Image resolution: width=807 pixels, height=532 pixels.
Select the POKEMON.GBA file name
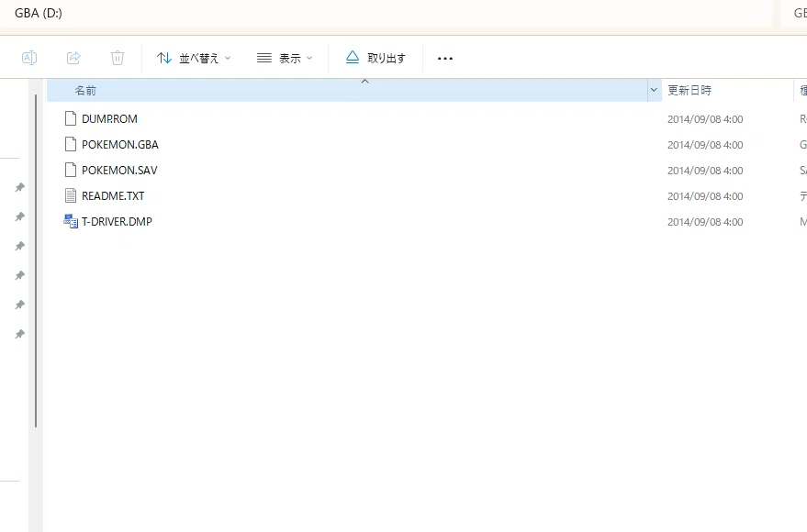pos(120,144)
